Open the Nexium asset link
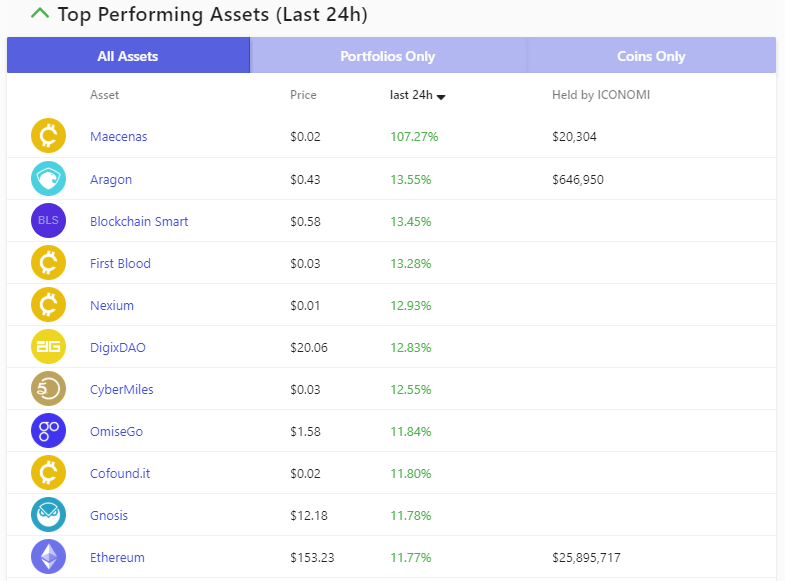The height and width of the screenshot is (581, 785). [x=111, y=306]
